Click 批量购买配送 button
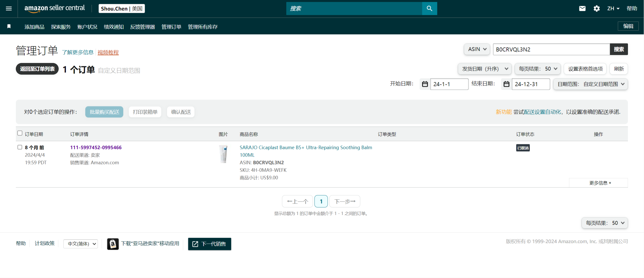This screenshot has width=644, height=278. (x=104, y=112)
